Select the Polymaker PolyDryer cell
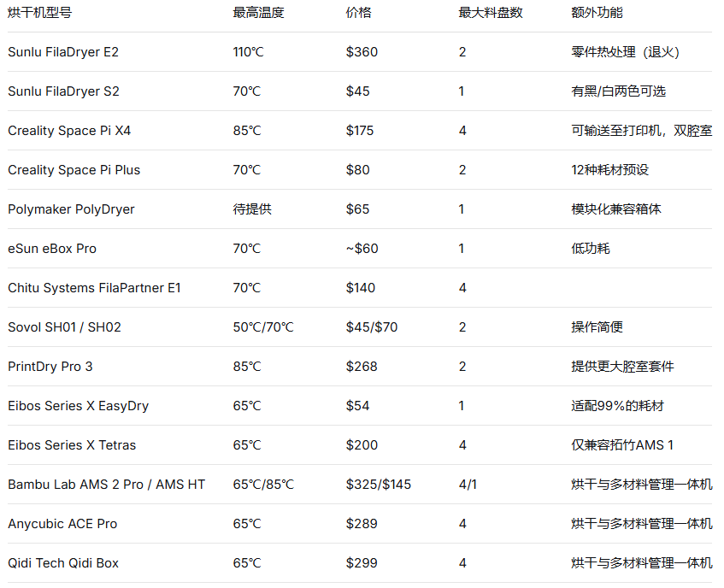Image resolution: width=724 pixels, height=588 pixels. pyautogui.click(x=71, y=209)
